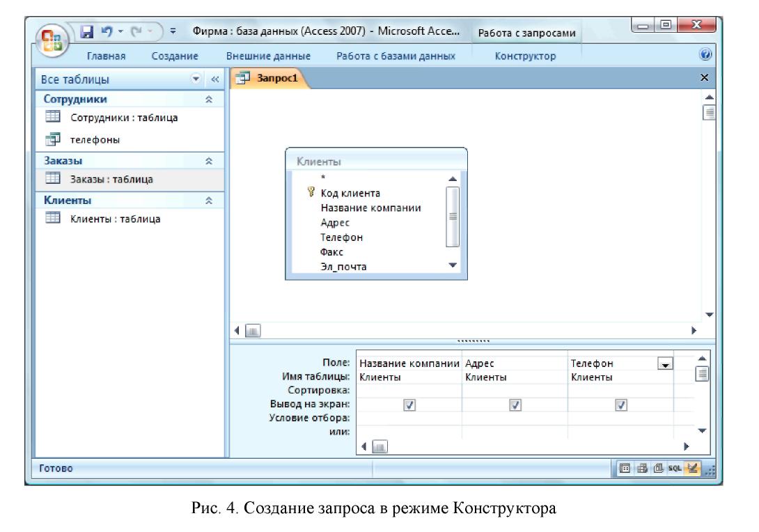759x532 pixels.
Task: Uncheck display box for Название компании column
Action: click(x=409, y=405)
